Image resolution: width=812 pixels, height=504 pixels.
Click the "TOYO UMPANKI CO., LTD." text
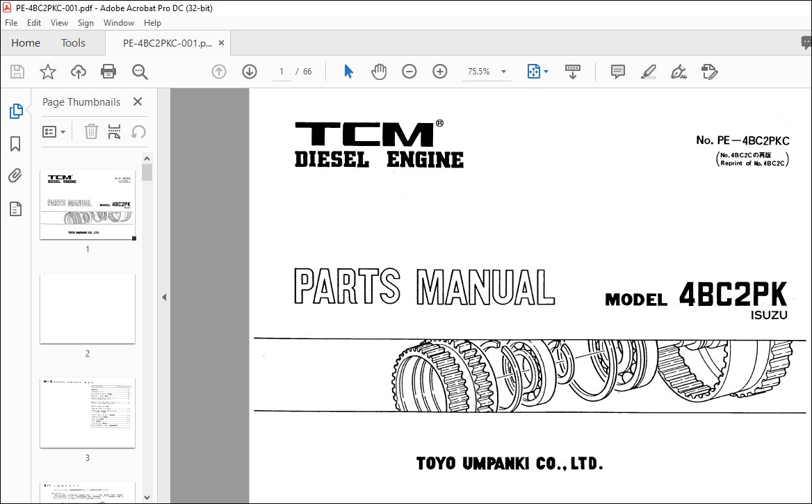510,464
